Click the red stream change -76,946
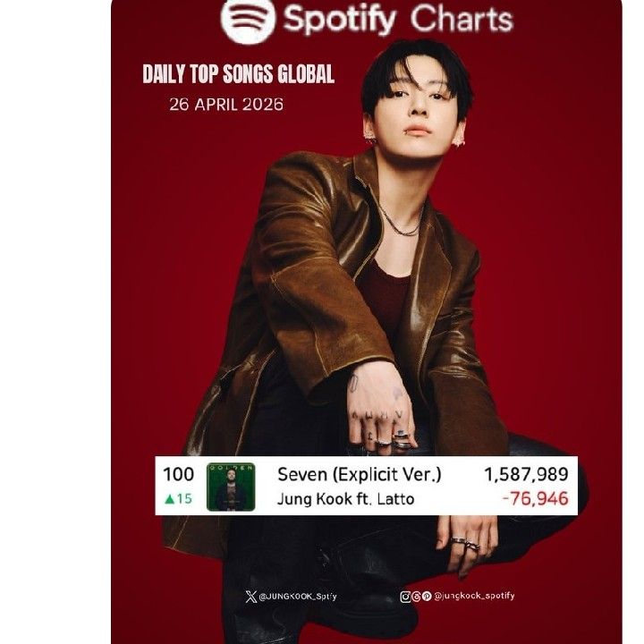This screenshot has width=644, height=644. click(x=537, y=498)
